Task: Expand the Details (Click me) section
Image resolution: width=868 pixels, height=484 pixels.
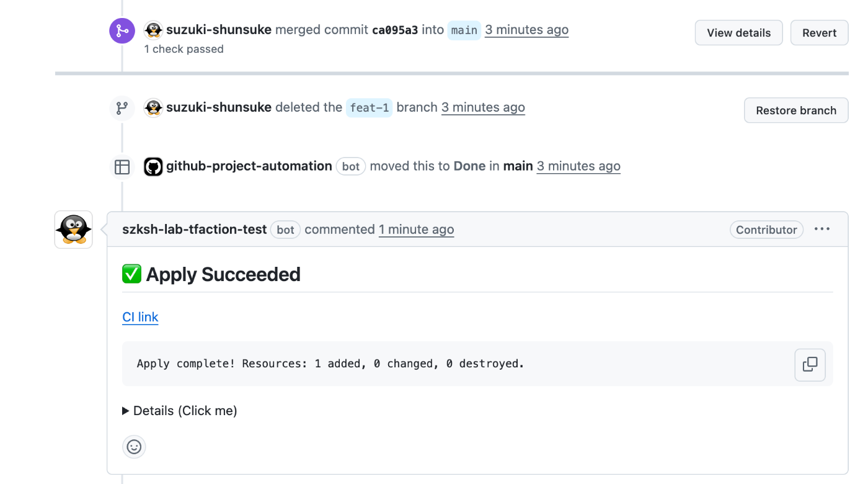Action: (x=180, y=411)
